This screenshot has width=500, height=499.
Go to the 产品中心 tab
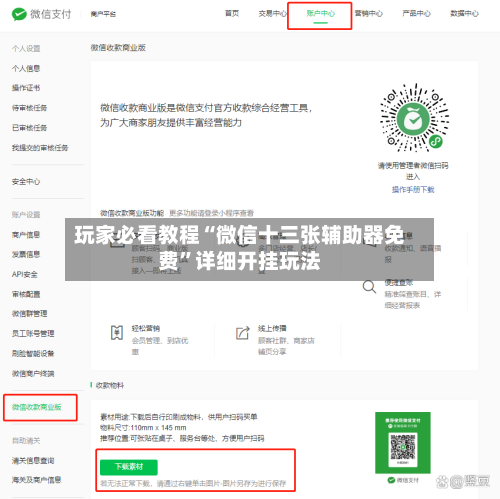[416, 13]
